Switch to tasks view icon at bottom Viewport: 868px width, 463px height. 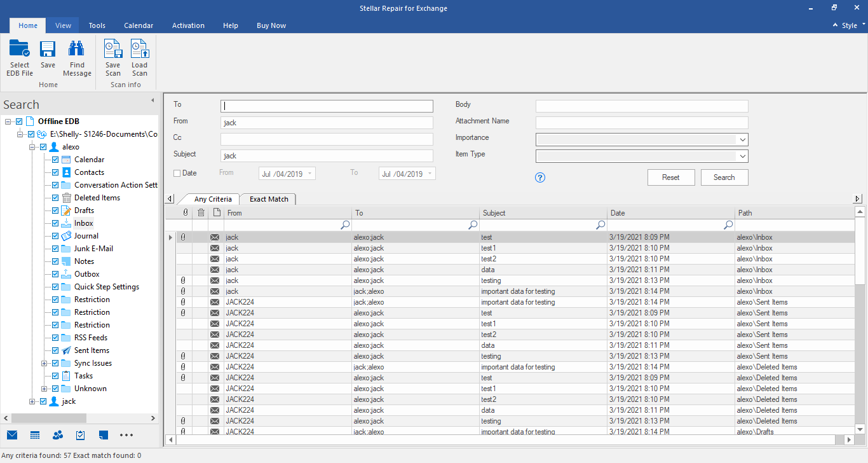click(x=80, y=435)
